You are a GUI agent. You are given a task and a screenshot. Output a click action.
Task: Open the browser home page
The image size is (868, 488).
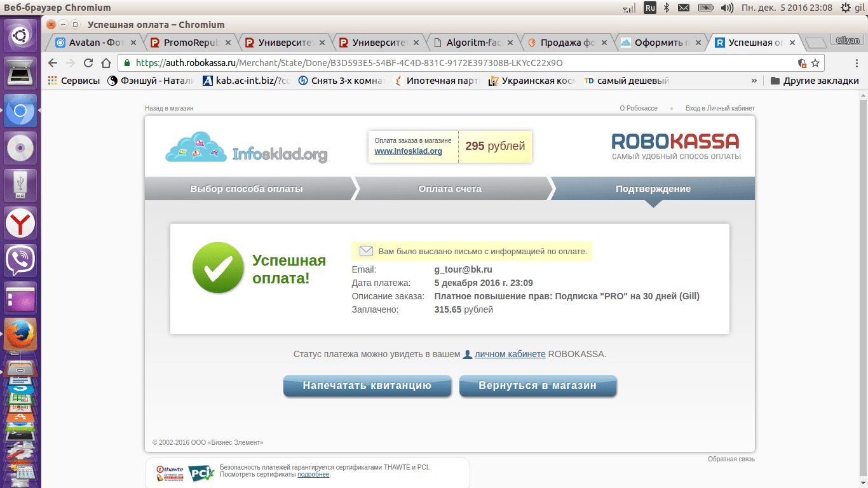tap(106, 63)
